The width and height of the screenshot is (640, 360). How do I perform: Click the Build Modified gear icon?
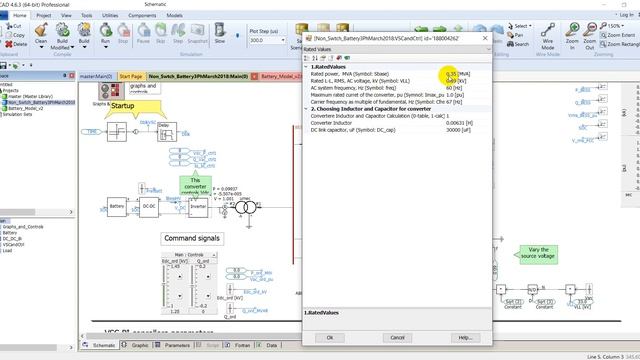click(x=62, y=30)
